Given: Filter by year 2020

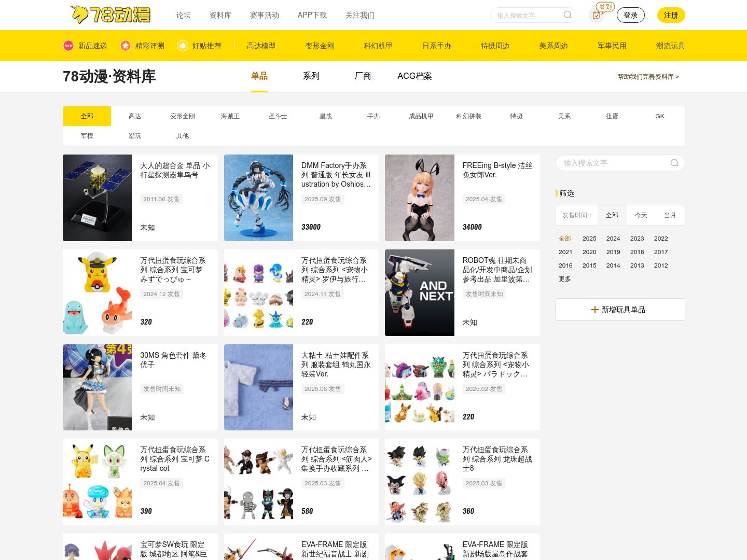Looking at the screenshot, I should 589,252.
